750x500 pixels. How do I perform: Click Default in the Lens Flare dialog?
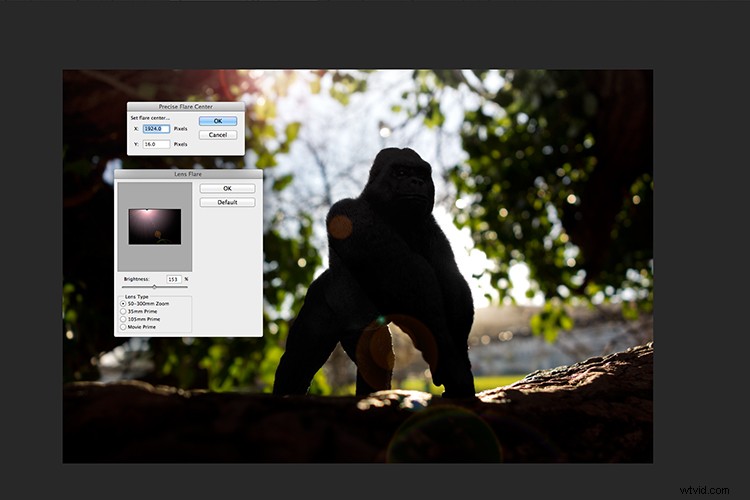(227, 202)
